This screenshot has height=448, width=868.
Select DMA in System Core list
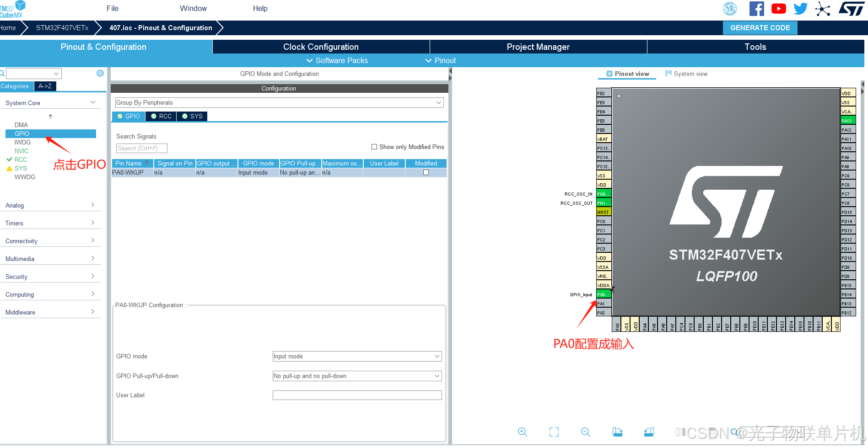click(x=21, y=125)
